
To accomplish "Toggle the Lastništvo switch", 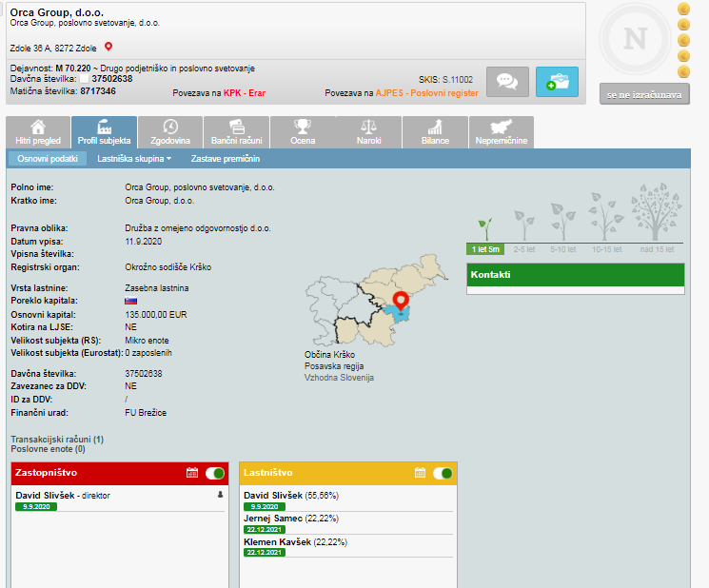I will [443, 473].
